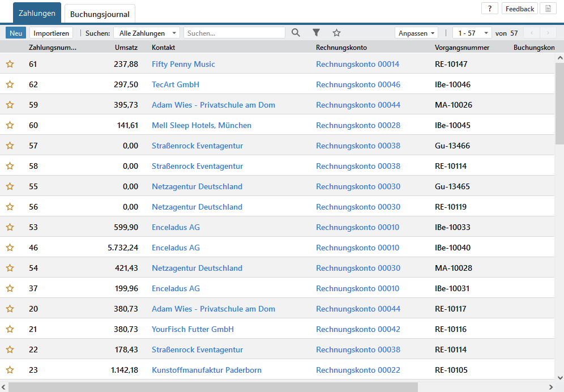
Task: Click the magnifying glass search icon
Action: [x=296, y=33]
